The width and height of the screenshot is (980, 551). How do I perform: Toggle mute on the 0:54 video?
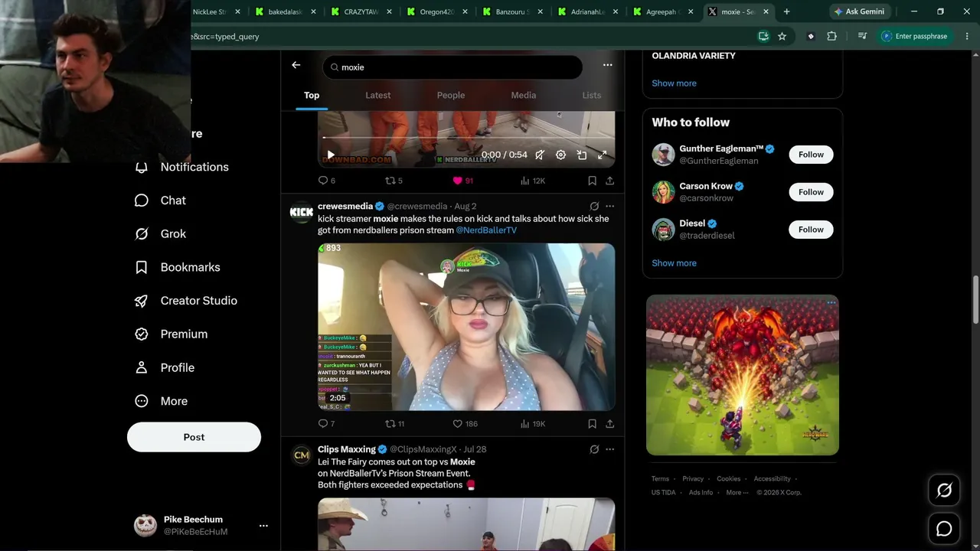pyautogui.click(x=540, y=155)
